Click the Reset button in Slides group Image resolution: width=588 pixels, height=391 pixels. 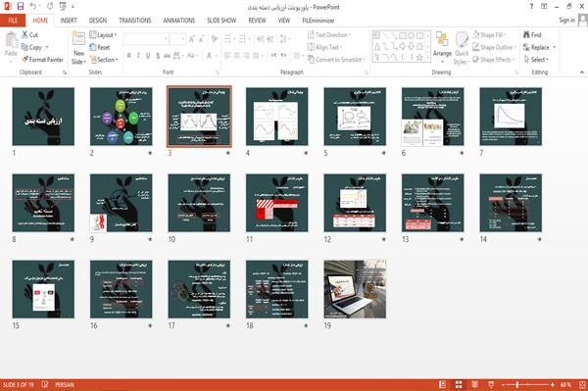[x=100, y=47]
